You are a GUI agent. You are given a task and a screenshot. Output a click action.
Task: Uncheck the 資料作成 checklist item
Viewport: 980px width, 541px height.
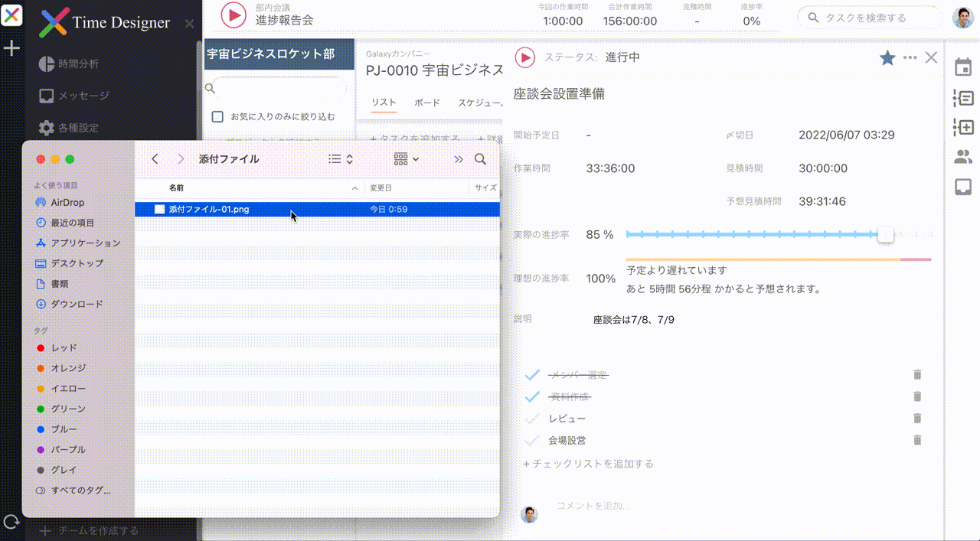pos(532,396)
